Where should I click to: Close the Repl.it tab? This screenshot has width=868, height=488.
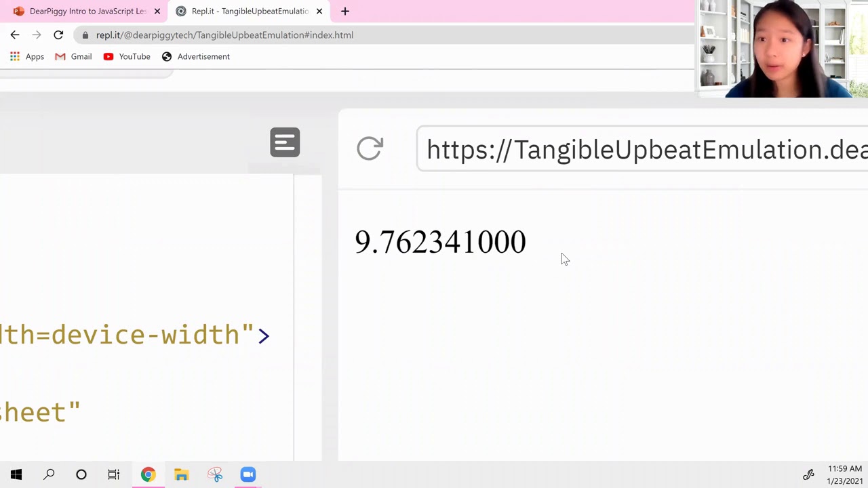(x=319, y=11)
